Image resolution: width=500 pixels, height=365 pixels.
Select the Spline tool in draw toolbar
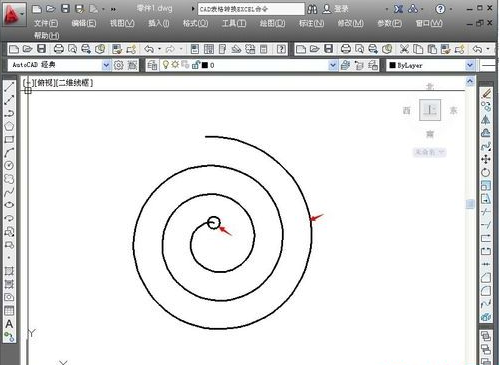click(x=9, y=192)
